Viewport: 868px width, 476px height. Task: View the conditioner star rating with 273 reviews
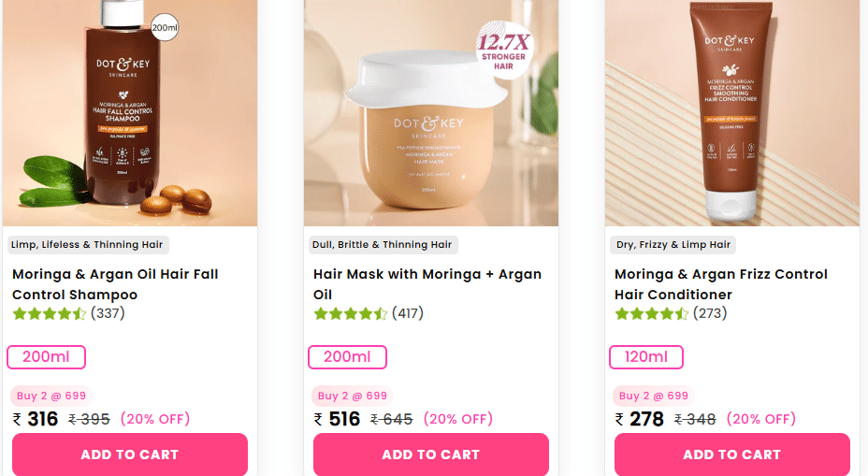(x=671, y=314)
